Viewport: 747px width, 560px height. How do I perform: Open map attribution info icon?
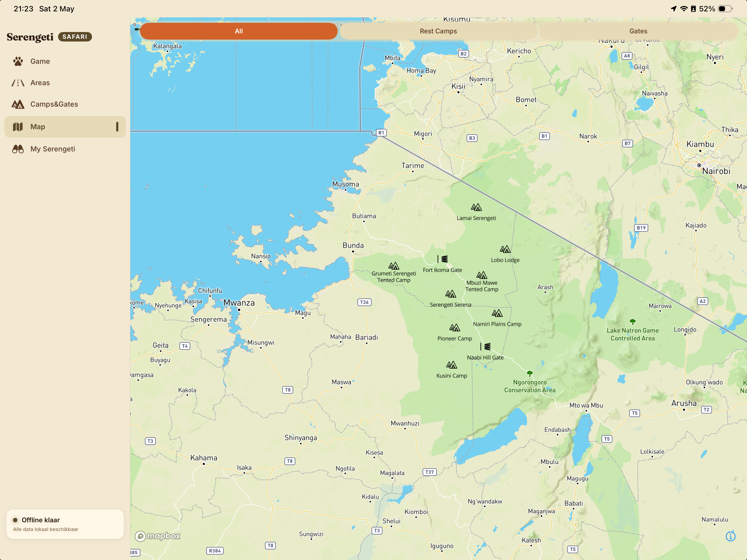click(x=730, y=536)
